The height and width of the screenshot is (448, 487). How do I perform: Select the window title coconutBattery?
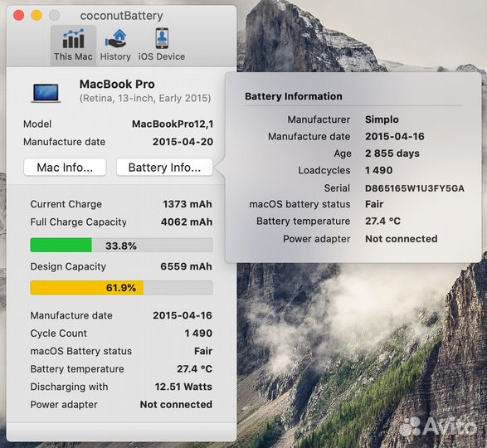click(121, 16)
